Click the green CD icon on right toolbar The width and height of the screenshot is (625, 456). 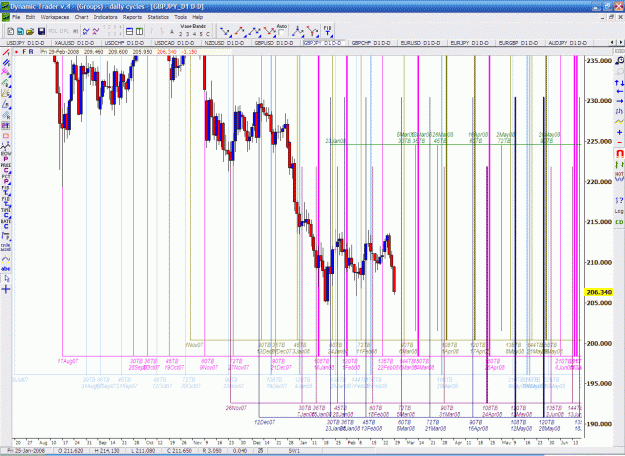tap(619, 222)
